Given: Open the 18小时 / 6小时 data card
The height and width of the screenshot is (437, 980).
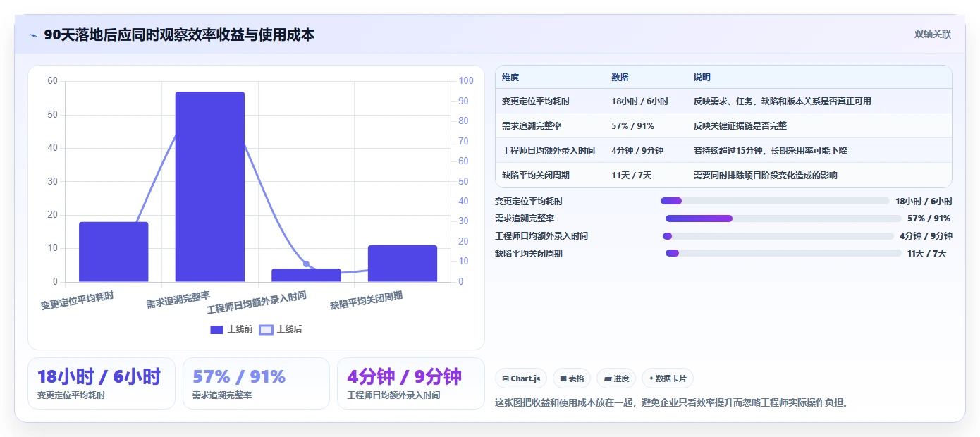Looking at the screenshot, I should coord(102,383).
